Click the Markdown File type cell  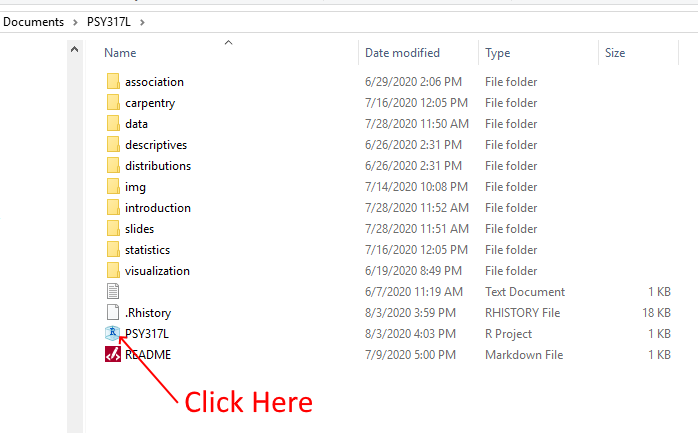[524, 355]
